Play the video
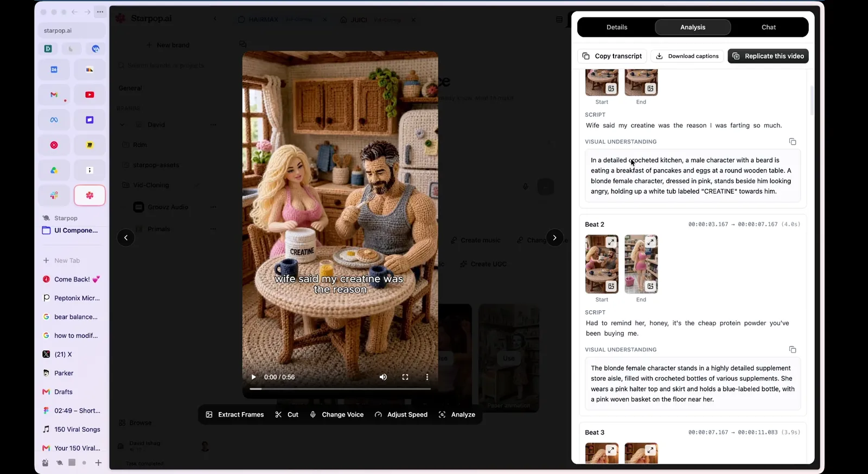868x474 pixels. pyautogui.click(x=253, y=377)
